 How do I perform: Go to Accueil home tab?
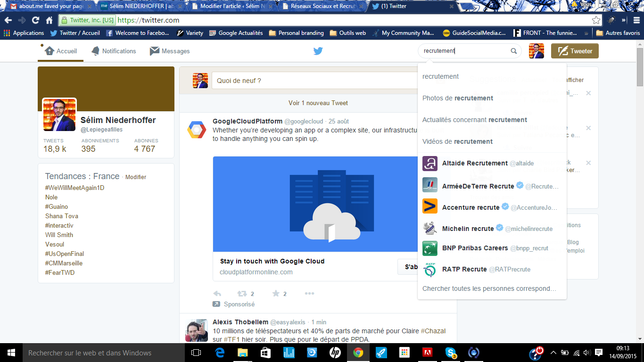click(x=61, y=51)
